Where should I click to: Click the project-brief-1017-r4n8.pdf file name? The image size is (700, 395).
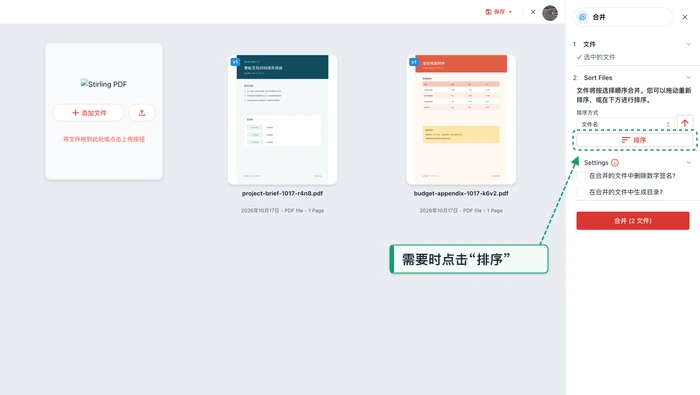(x=282, y=193)
